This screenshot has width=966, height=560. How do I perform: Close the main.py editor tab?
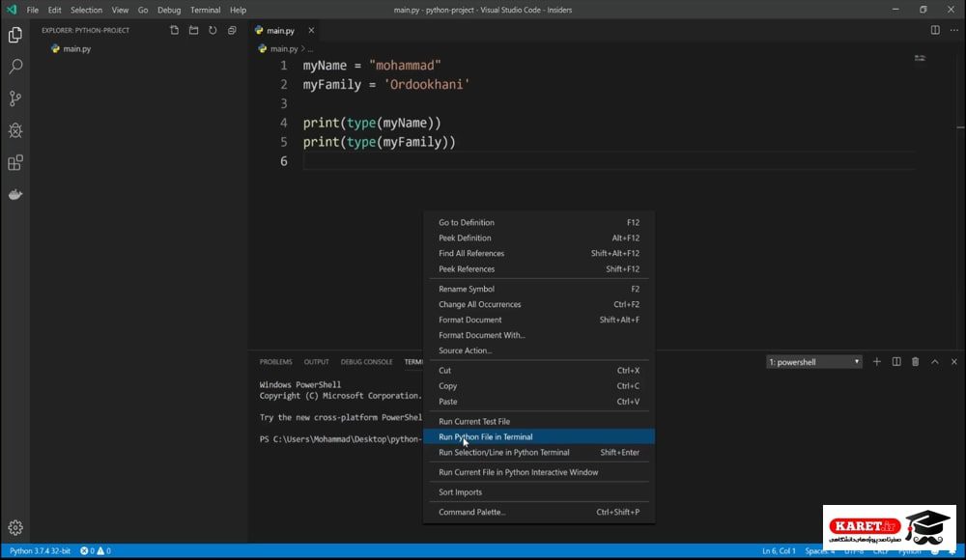tap(311, 30)
